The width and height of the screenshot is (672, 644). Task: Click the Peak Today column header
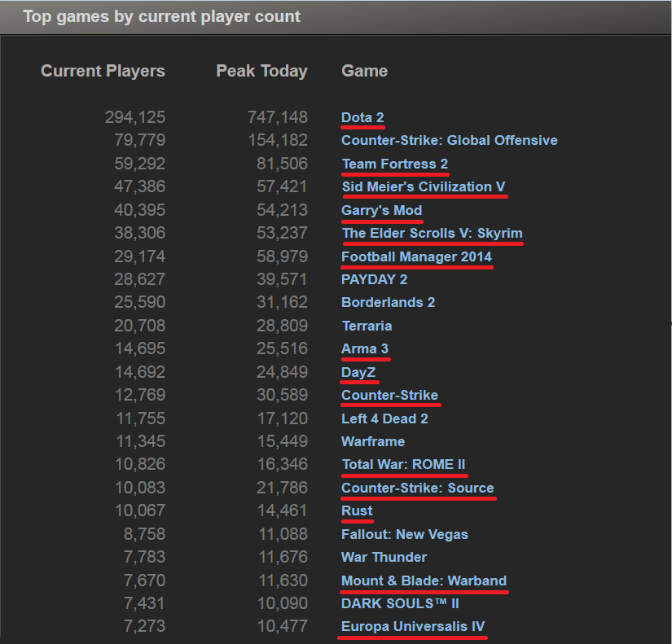tap(261, 71)
